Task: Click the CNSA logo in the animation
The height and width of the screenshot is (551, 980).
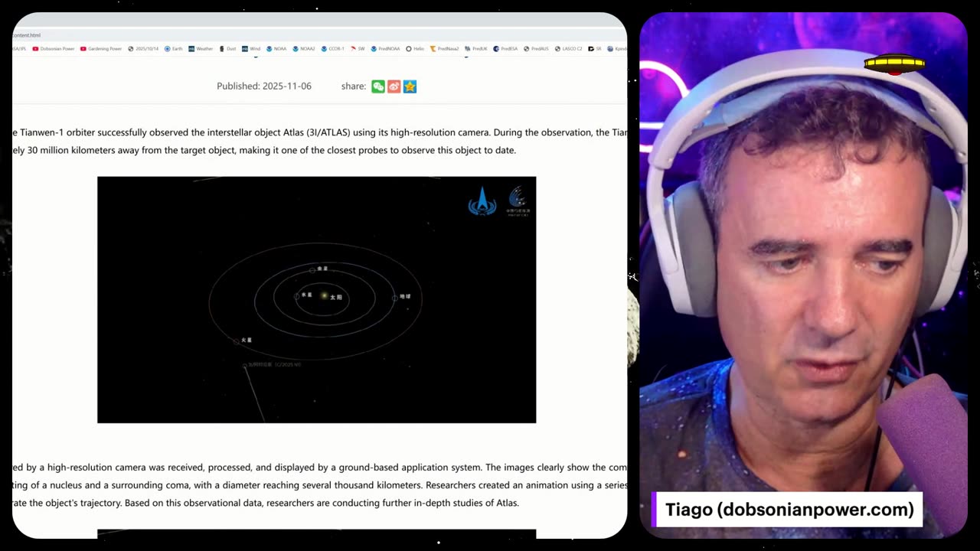Action: (x=482, y=201)
